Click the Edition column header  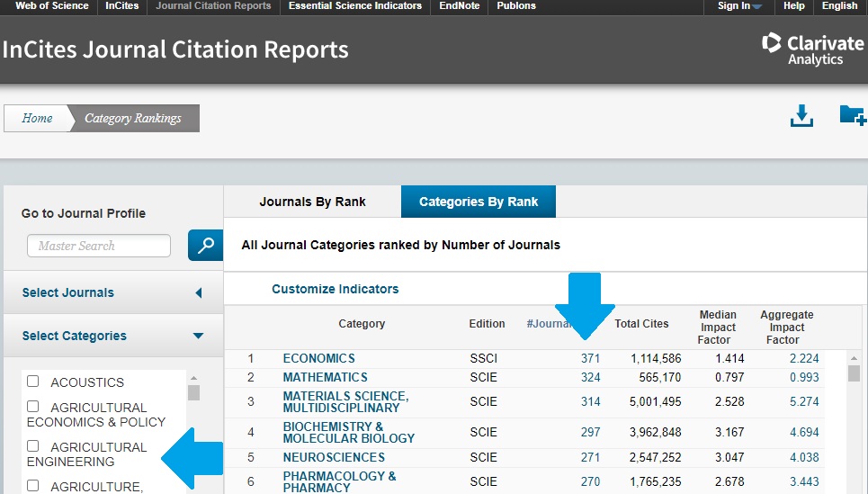pyautogui.click(x=487, y=323)
